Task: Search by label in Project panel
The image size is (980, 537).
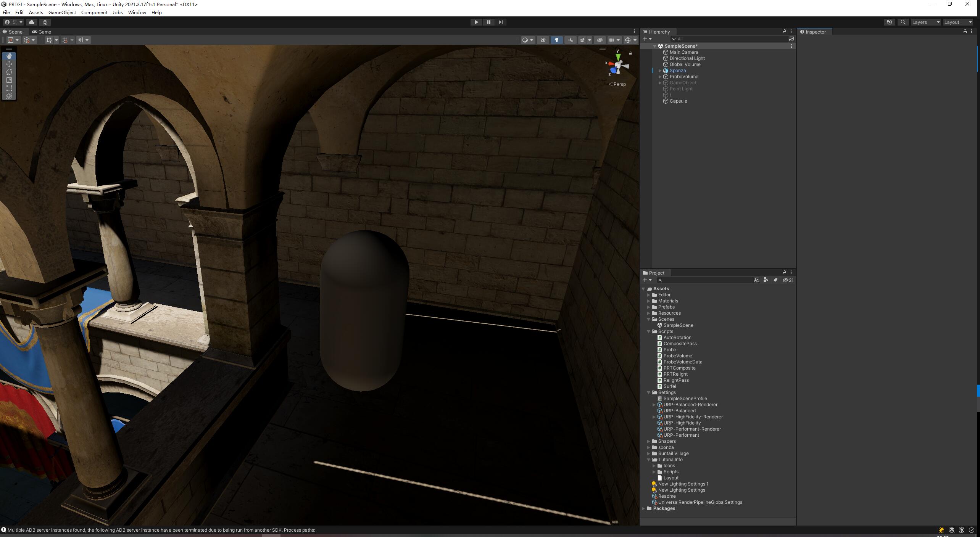Action: click(x=775, y=280)
